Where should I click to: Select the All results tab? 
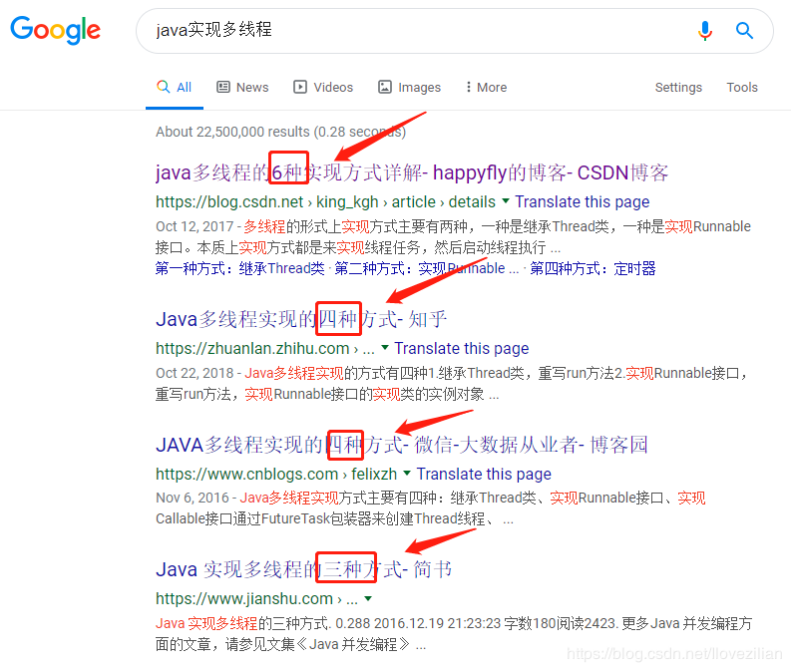tap(174, 87)
